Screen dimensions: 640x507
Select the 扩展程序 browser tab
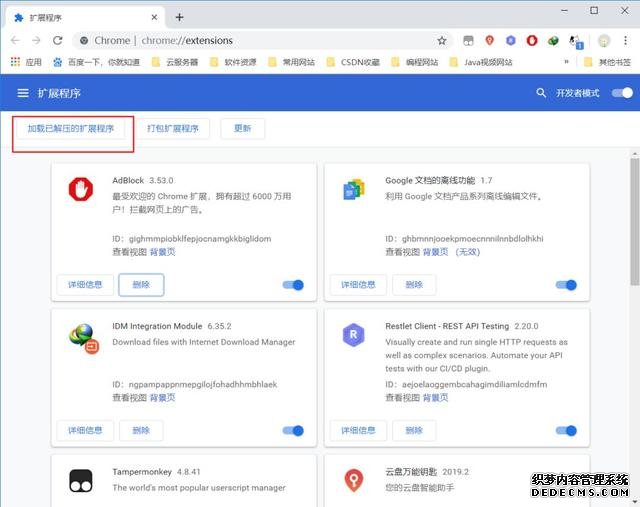85,18
